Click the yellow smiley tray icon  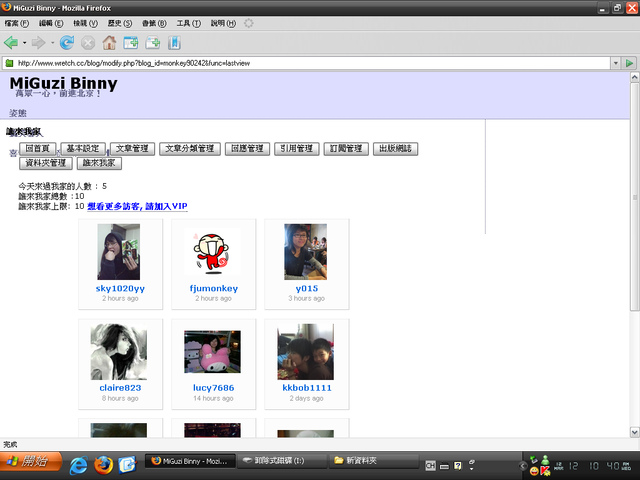534,471
